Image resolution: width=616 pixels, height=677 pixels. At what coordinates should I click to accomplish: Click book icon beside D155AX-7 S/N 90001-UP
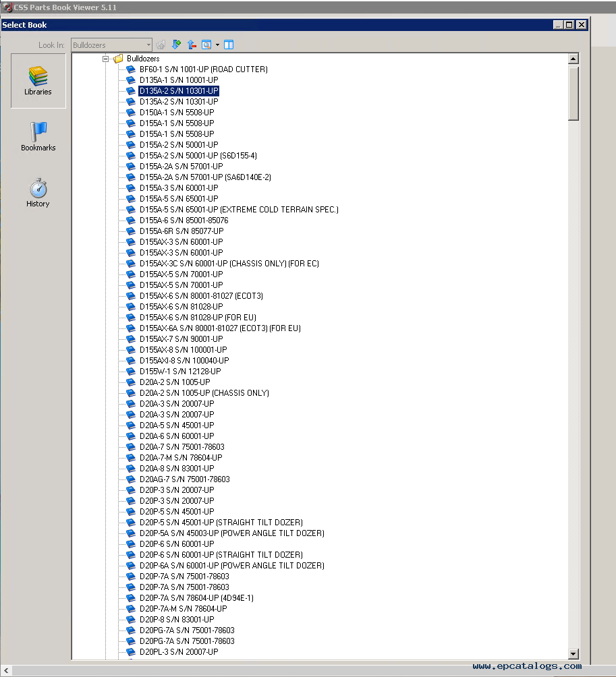pyautogui.click(x=130, y=339)
